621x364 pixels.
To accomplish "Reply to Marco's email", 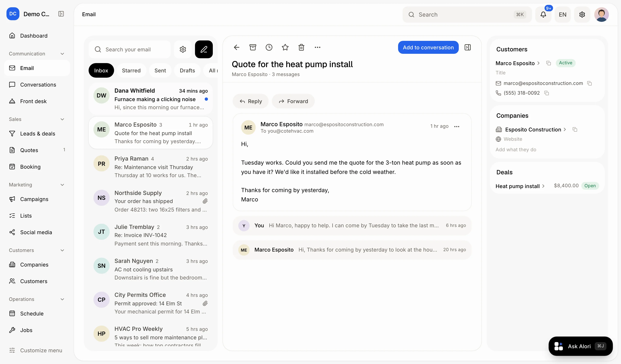I will [251, 101].
